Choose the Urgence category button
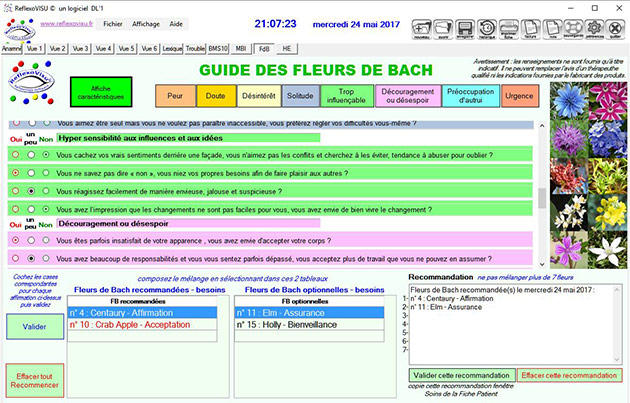Screen dimensions: 630x403 point(520,96)
